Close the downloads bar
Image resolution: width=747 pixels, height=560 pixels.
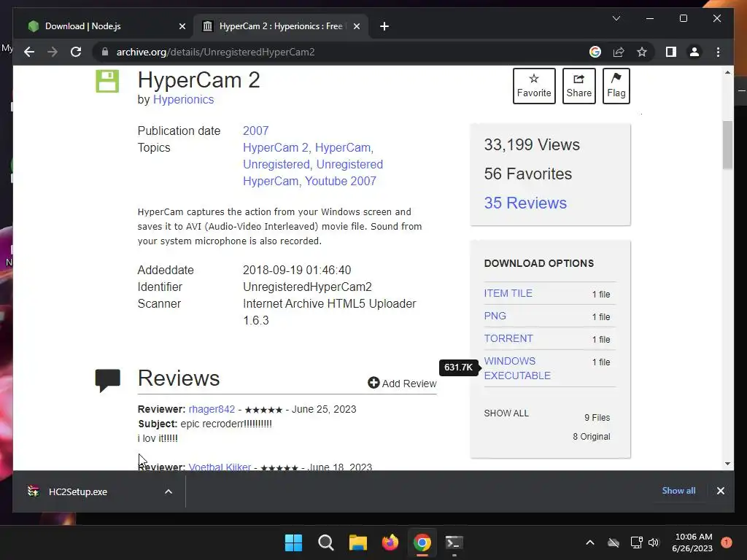click(x=720, y=491)
